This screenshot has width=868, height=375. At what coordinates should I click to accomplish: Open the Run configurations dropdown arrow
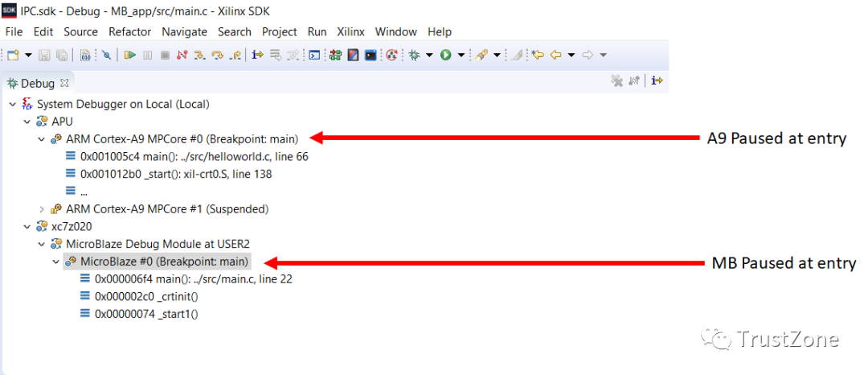pyautogui.click(x=461, y=55)
